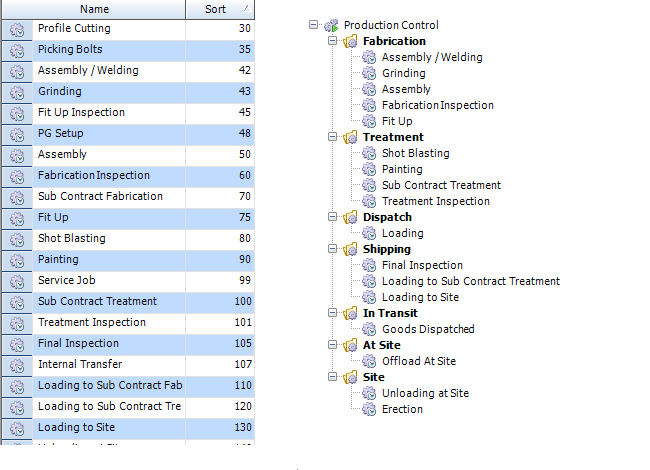Collapse the Fabrication tree group
This screenshot has width=650, height=470.
click(x=333, y=41)
